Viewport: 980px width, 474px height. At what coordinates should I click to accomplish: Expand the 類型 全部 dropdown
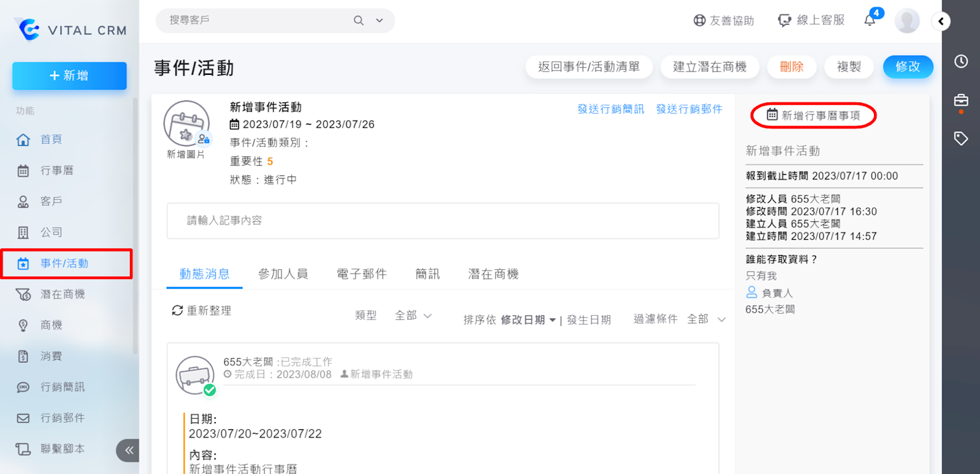click(414, 315)
